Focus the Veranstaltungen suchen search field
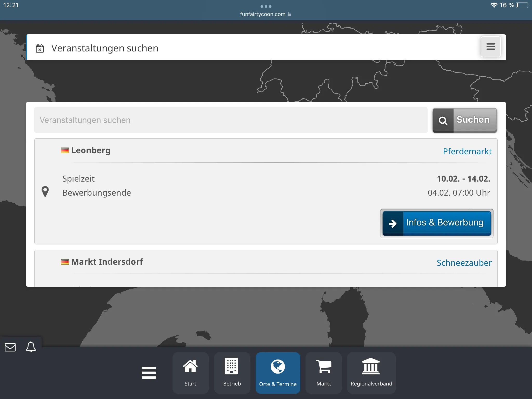This screenshot has height=399, width=532. click(x=231, y=120)
